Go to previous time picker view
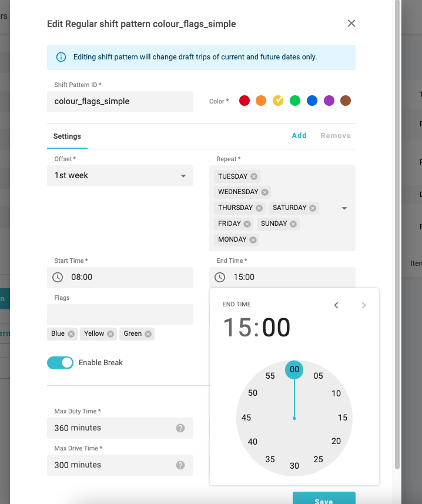The image size is (422, 504). [336, 305]
